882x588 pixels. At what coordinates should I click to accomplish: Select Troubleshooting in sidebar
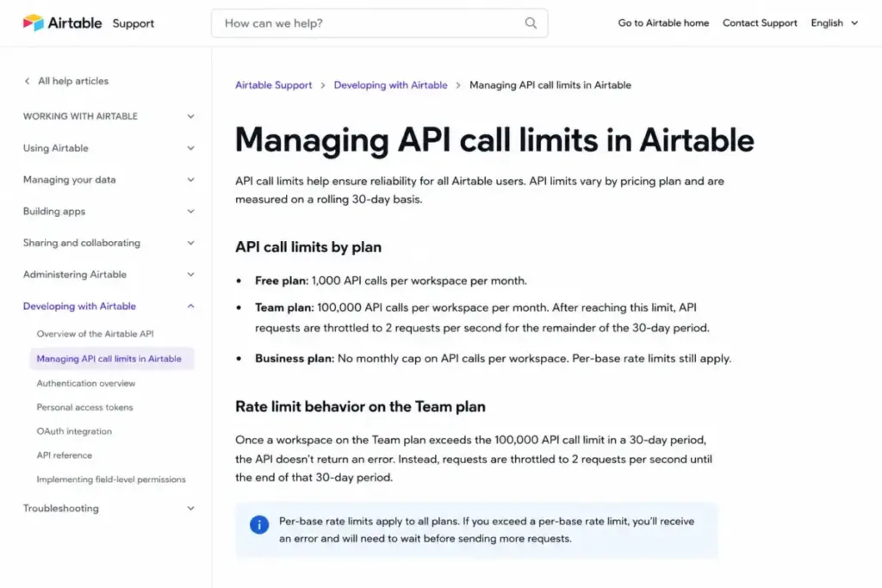coord(61,508)
